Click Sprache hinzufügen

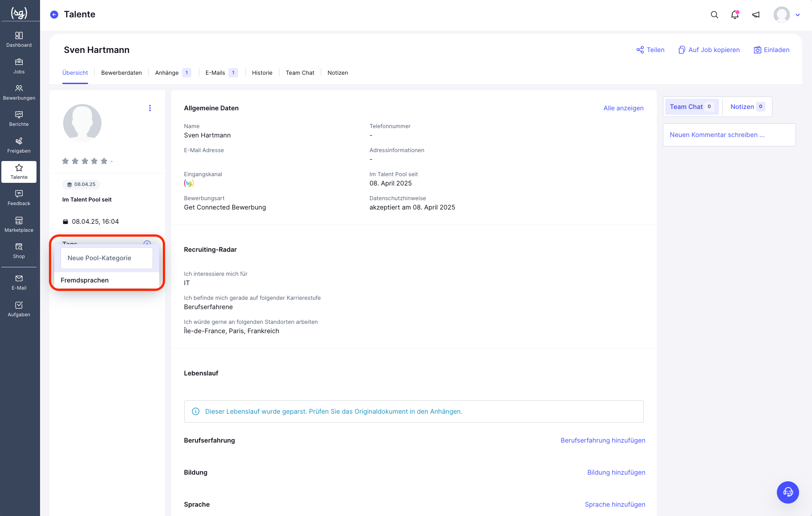615,504
